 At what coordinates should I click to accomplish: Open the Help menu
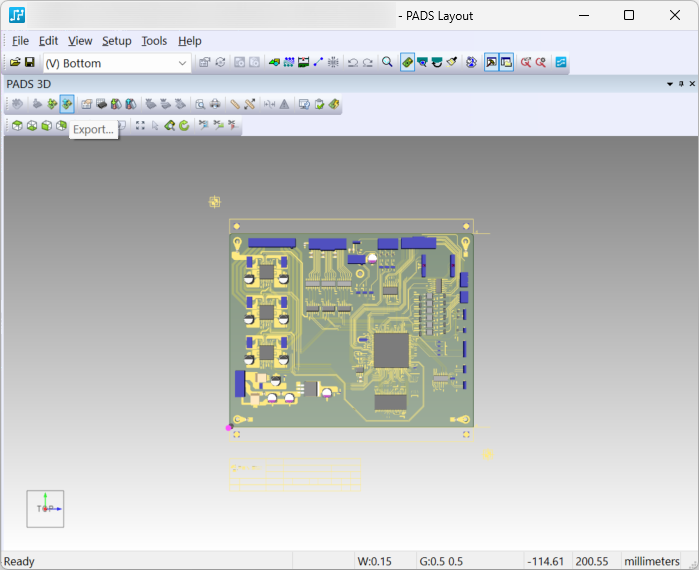click(x=189, y=41)
